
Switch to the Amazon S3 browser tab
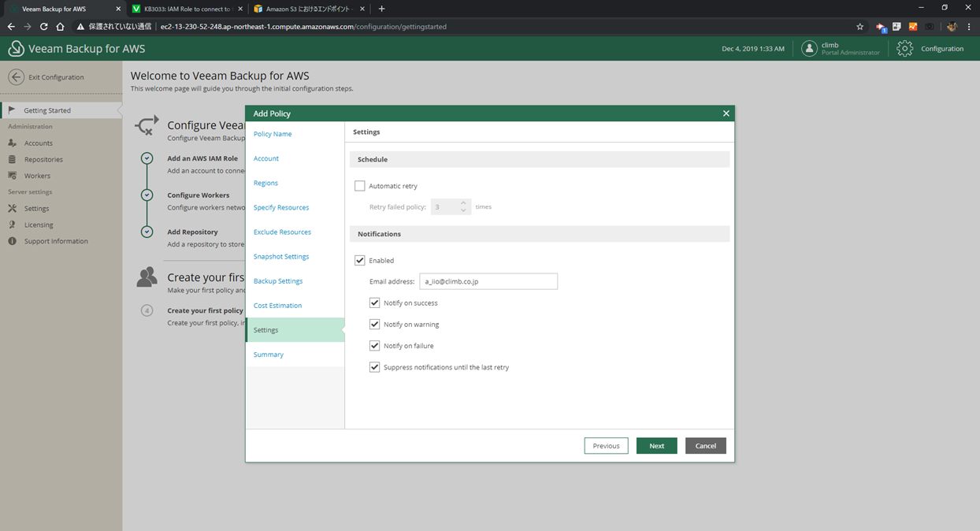tap(310, 9)
